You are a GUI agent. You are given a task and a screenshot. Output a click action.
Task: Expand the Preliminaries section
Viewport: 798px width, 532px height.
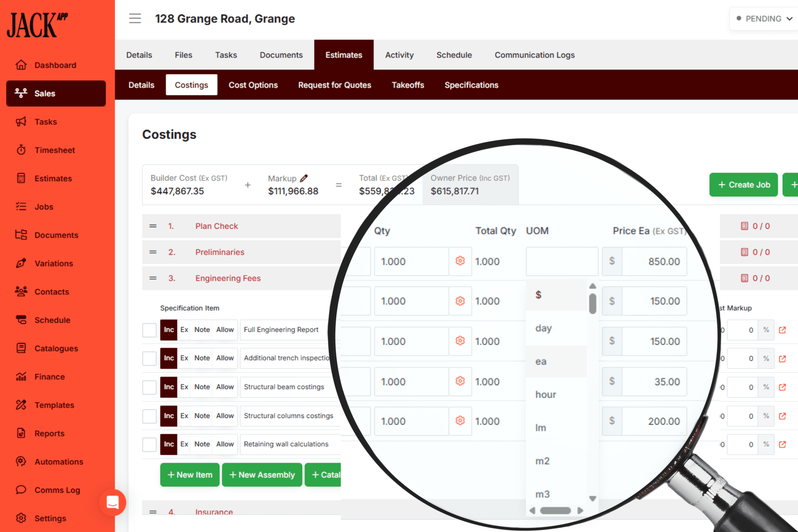[x=219, y=252]
